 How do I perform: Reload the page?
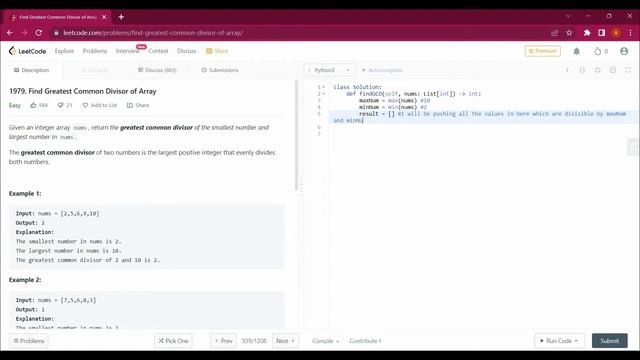39,33
